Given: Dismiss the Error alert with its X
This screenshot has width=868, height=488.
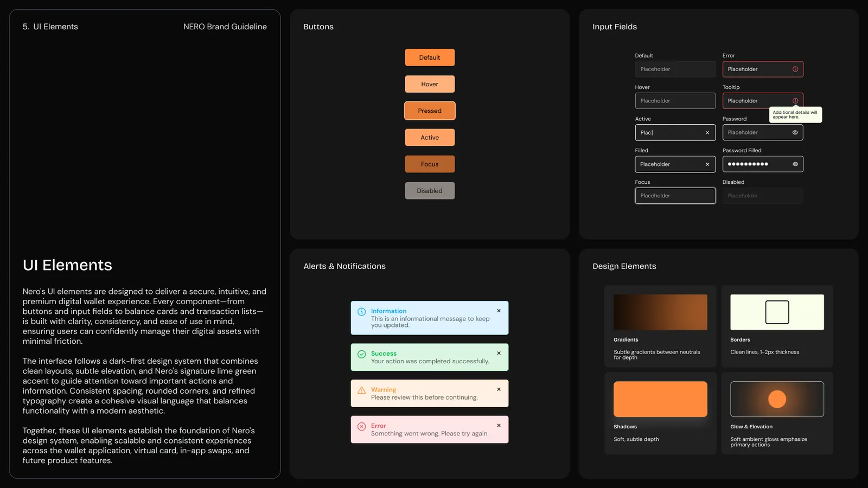Looking at the screenshot, I should click(499, 426).
